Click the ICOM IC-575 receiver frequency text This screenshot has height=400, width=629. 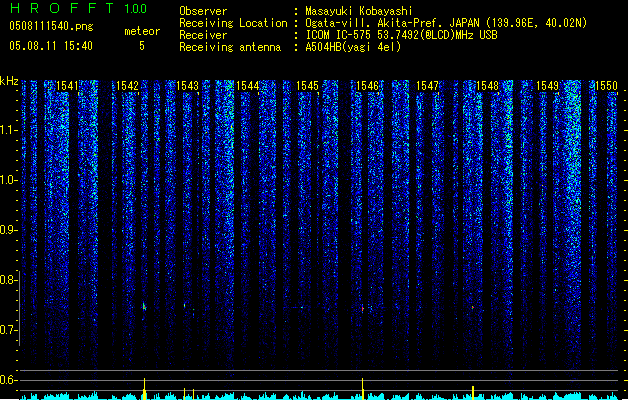(401, 35)
